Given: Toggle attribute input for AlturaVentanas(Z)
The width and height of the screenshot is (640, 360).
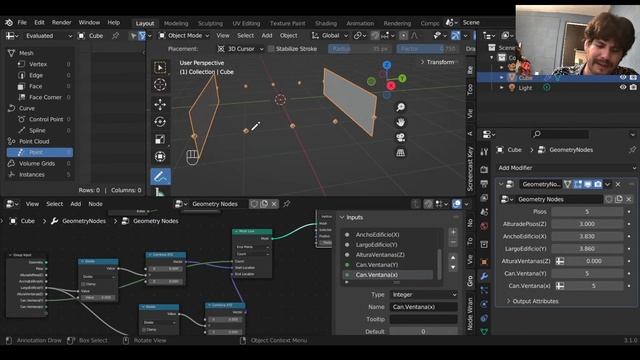Looking at the screenshot, I should point(560,261).
